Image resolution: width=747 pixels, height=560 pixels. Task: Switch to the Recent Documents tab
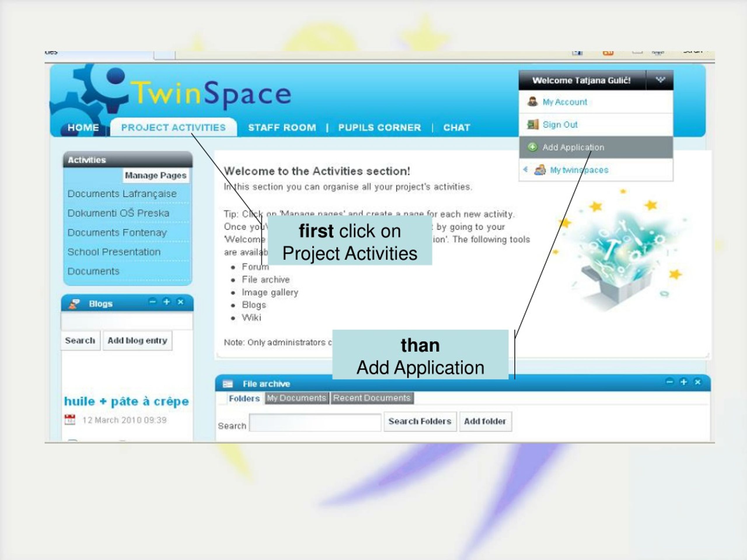tap(372, 398)
